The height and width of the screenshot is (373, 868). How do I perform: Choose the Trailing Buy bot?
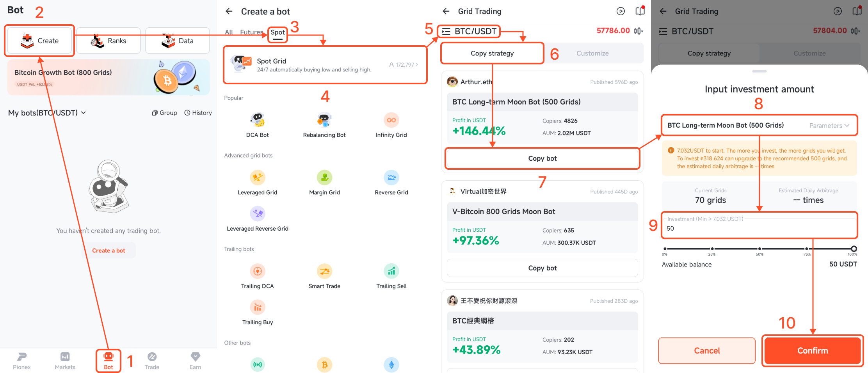258,313
